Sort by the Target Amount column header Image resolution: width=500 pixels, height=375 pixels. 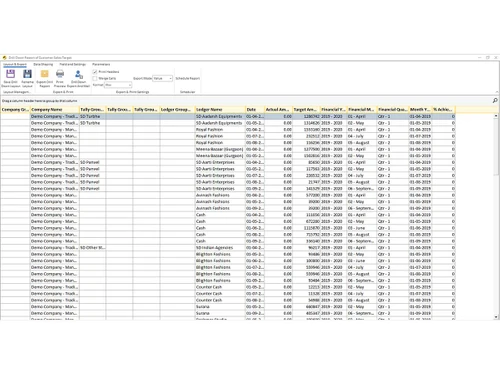[x=306, y=110]
